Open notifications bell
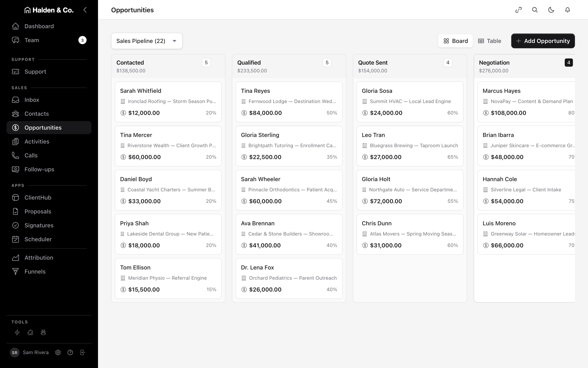The image size is (588, 368). coord(567,10)
